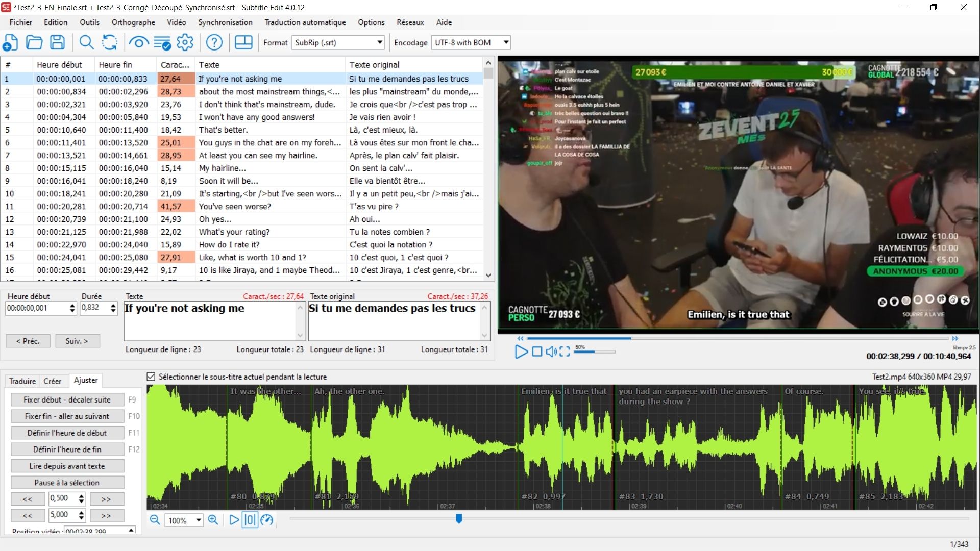This screenshot has width=980, height=551.
Task: Click the New subtitle file icon
Action: (10, 43)
